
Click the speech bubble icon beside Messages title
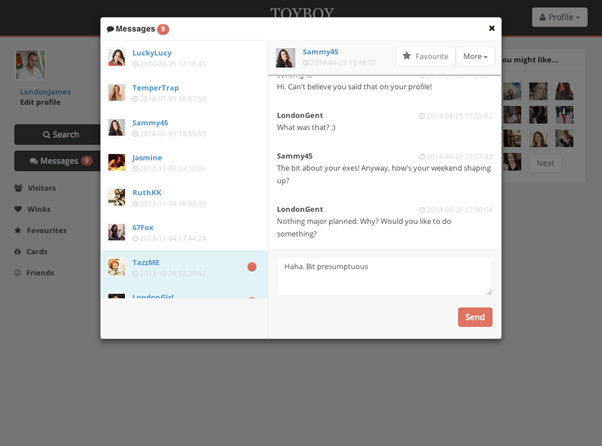point(110,29)
